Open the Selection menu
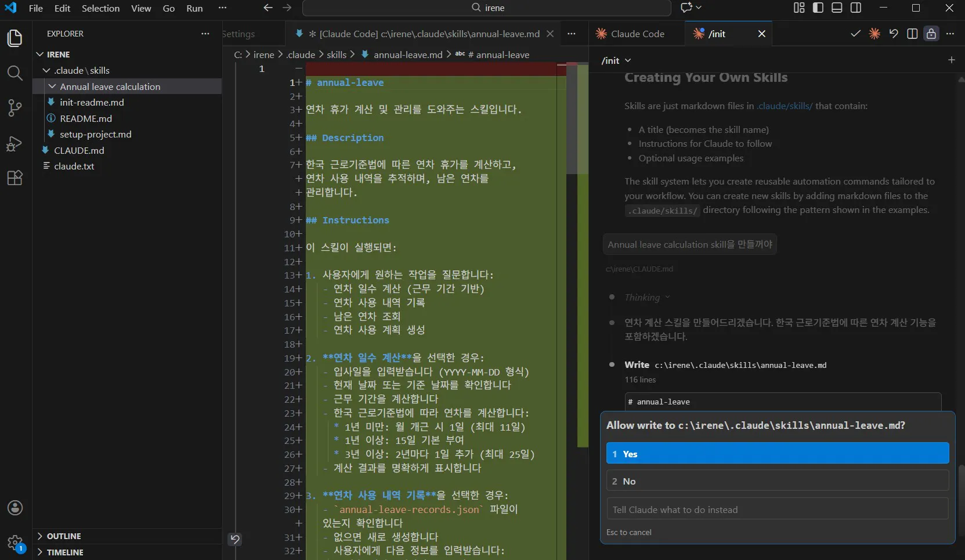Viewport: 965px width, 560px height. [100, 8]
